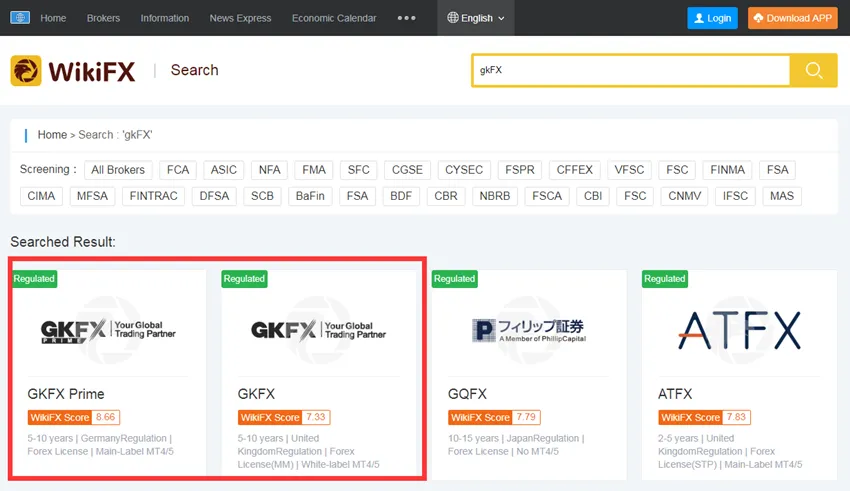Filter by MAS regulator

click(782, 196)
